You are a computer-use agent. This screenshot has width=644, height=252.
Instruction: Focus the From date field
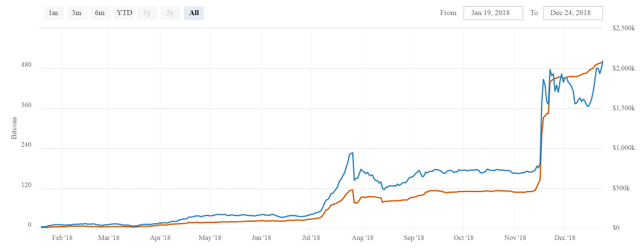click(x=493, y=13)
